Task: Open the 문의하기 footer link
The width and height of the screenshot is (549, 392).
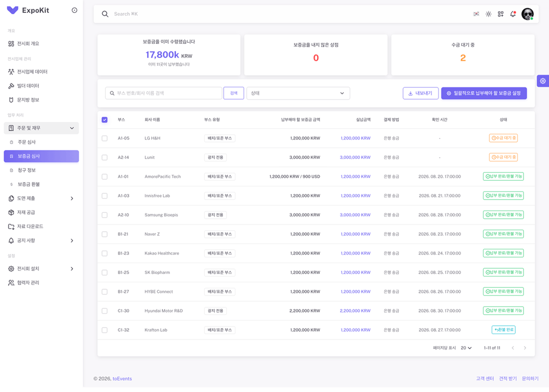Action: pos(530,379)
